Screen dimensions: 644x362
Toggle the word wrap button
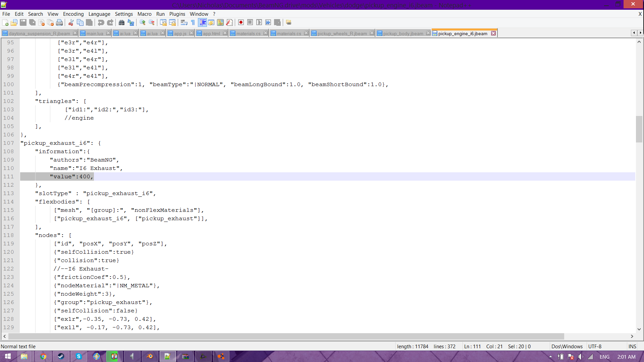pyautogui.click(x=184, y=22)
